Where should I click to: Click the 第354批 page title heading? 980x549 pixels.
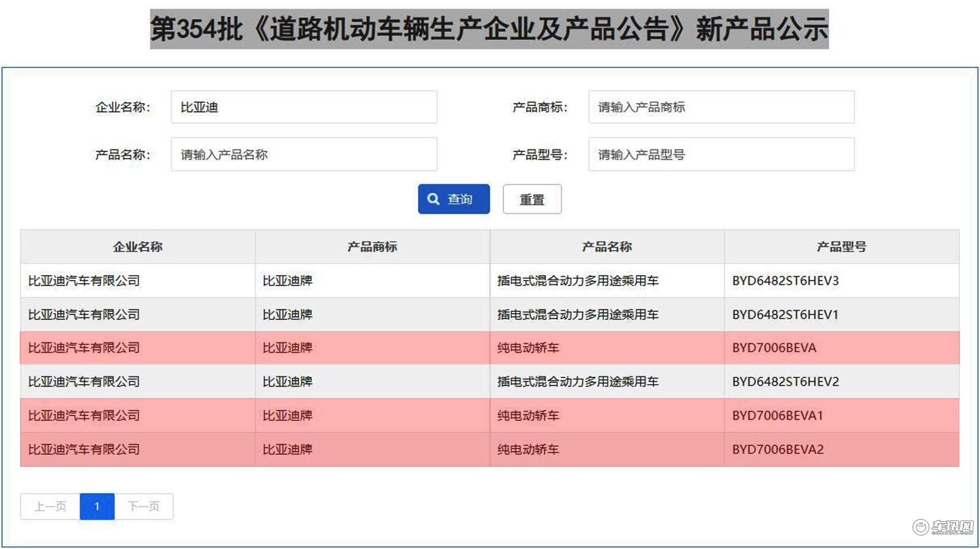489,29
